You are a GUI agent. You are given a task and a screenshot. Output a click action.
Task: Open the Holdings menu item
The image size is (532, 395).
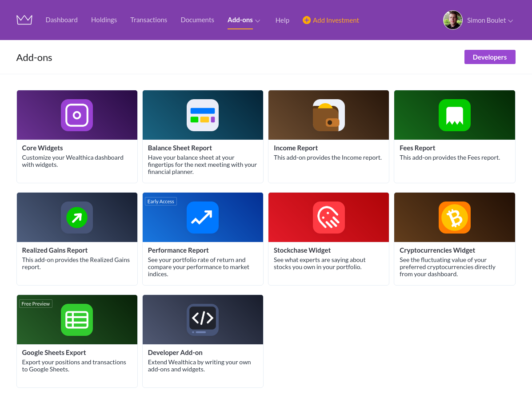[x=104, y=20]
